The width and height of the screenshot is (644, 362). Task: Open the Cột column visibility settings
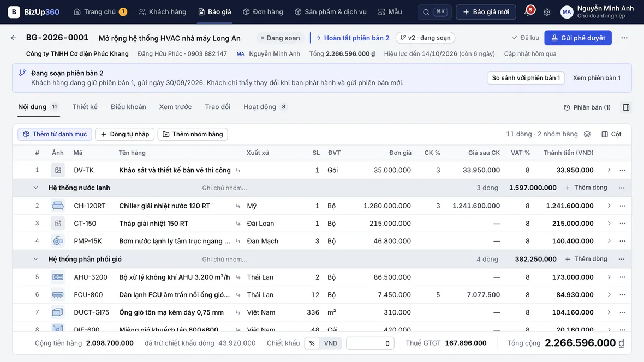pos(611,134)
